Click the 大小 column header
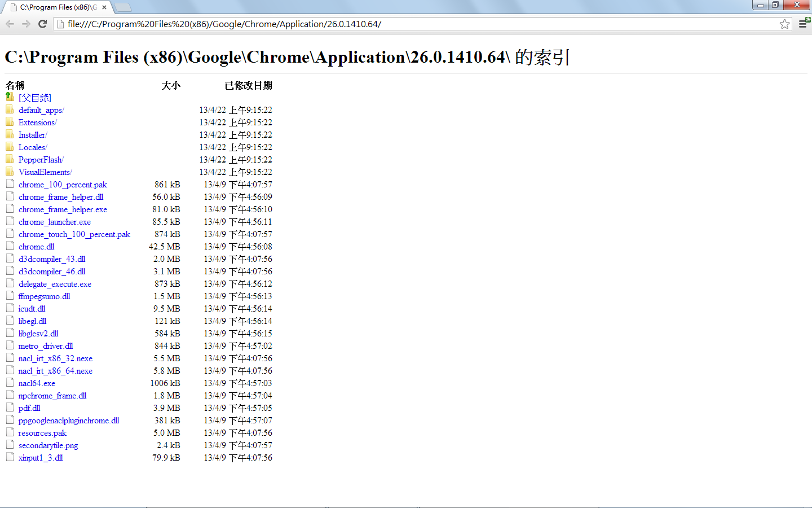Viewport: 812px width, 508px height. pyautogui.click(x=171, y=85)
